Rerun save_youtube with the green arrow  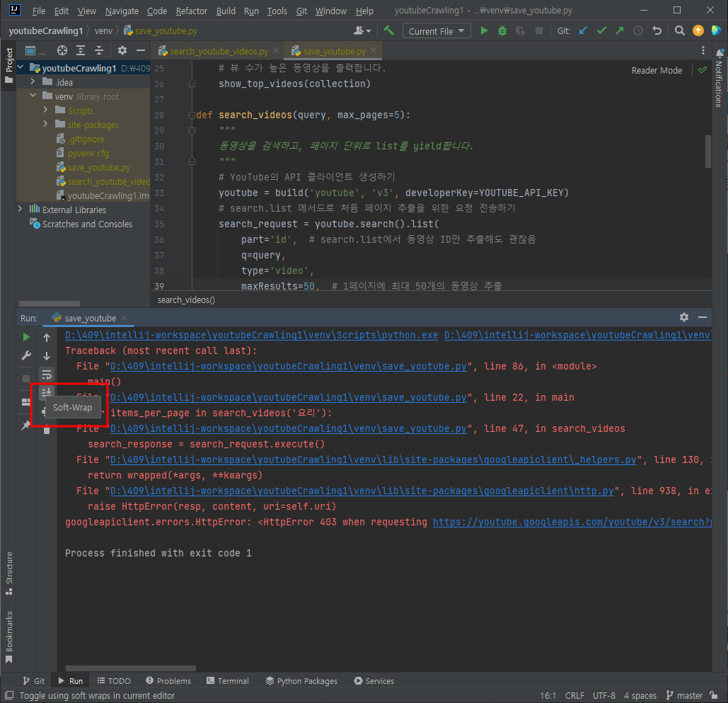(x=26, y=337)
